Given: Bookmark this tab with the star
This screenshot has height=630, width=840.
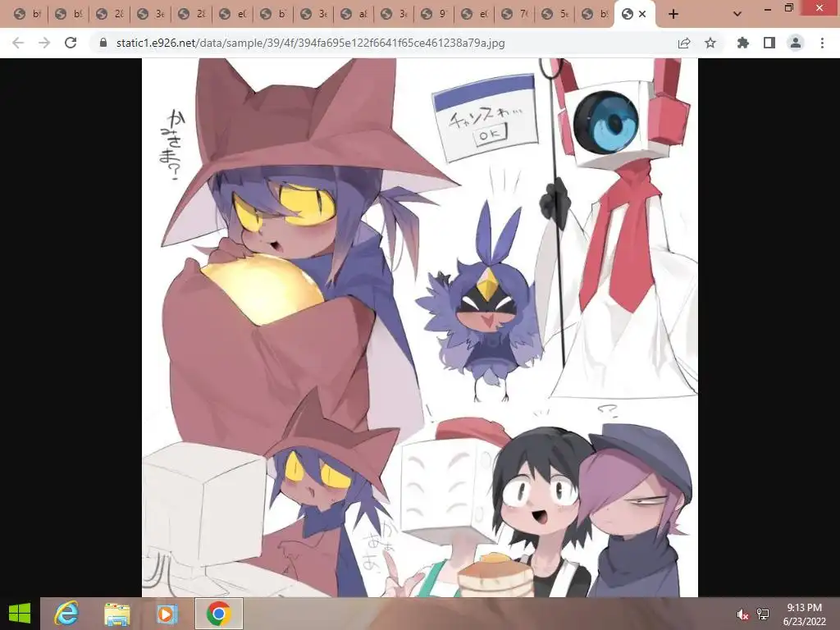Looking at the screenshot, I should [x=710, y=43].
